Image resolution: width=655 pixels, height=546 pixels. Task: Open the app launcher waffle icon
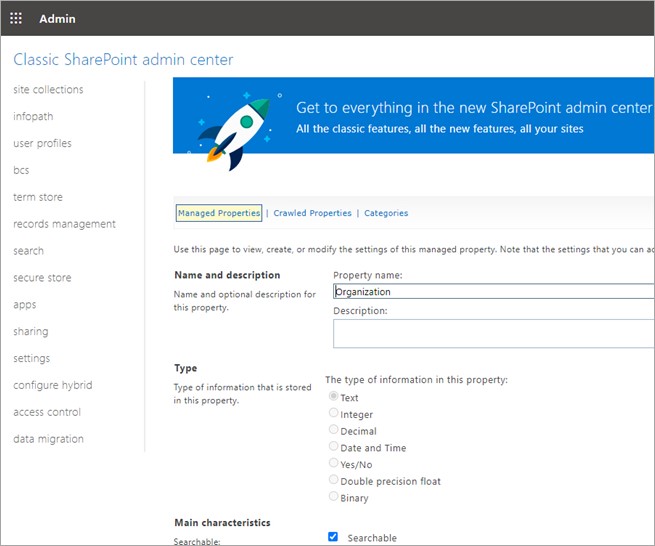16,18
